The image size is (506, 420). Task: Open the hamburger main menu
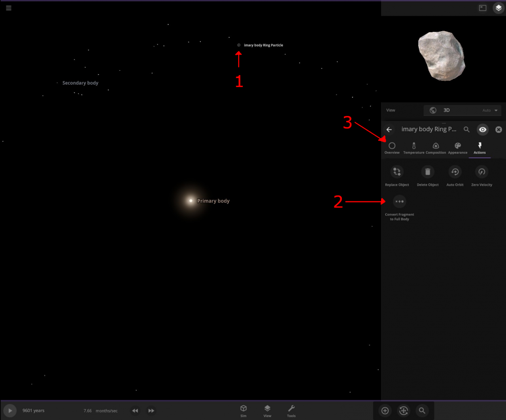(9, 8)
